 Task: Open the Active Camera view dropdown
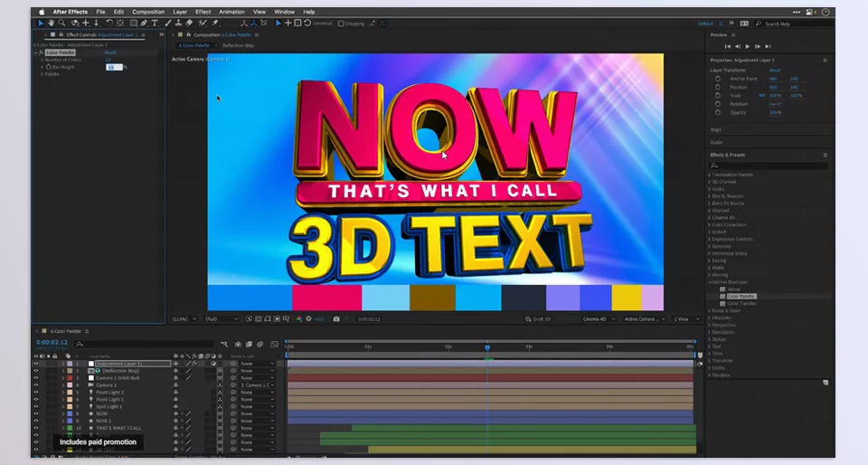[x=645, y=318]
